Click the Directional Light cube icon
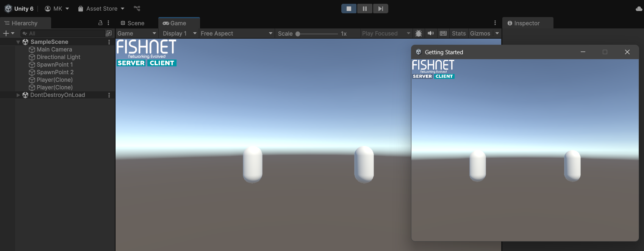 click(32, 57)
